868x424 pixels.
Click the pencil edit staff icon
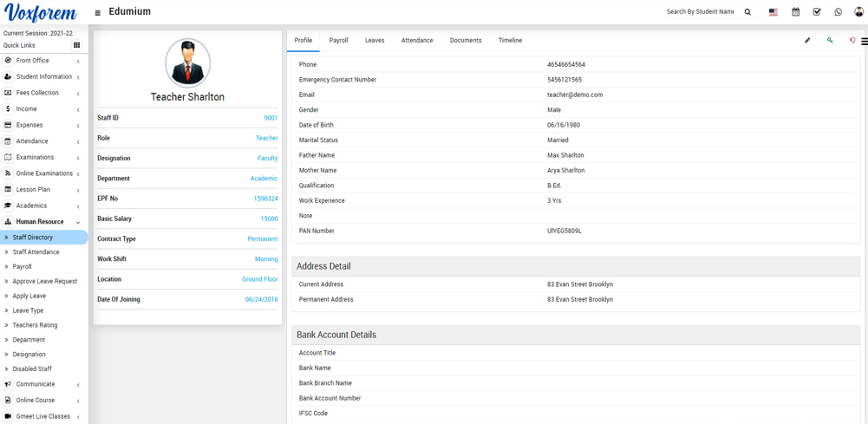(x=807, y=41)
